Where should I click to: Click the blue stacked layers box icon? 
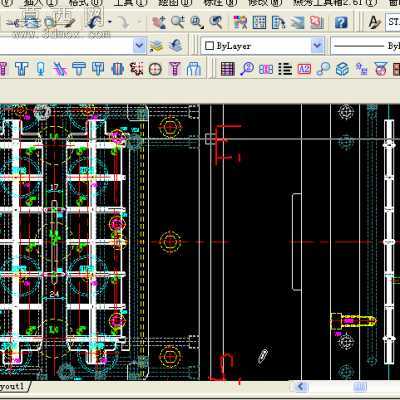coord(342,69)
